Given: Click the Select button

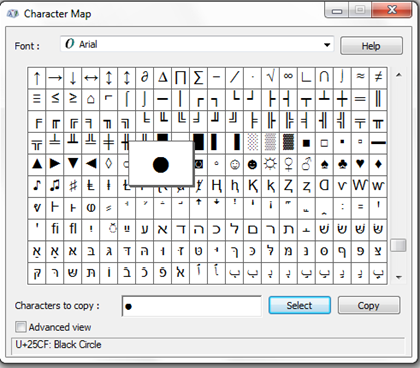Looking at the screenshot, I should click(299, 305).
